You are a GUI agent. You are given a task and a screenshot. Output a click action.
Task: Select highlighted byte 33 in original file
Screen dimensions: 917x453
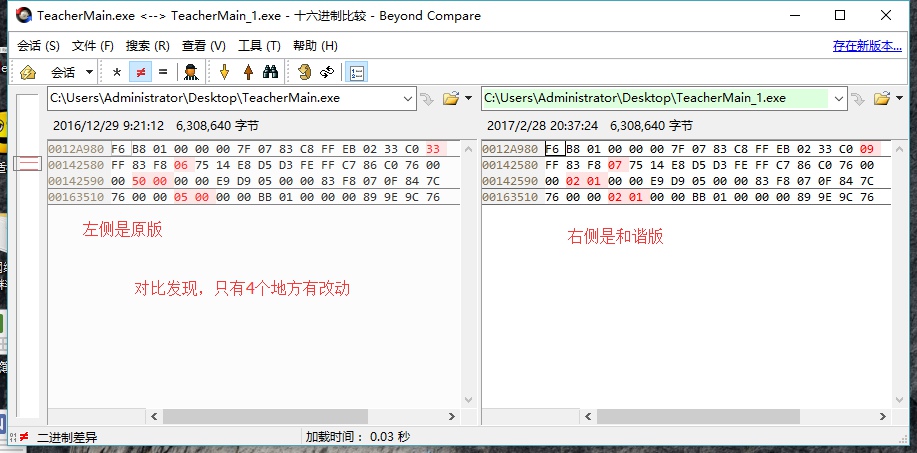point(433,149)
